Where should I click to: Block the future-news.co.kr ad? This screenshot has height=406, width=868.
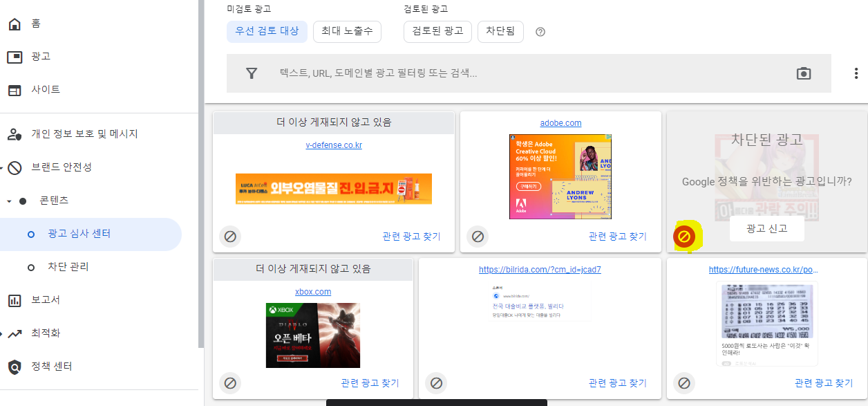pyautogui.click(x=683, y=383)
